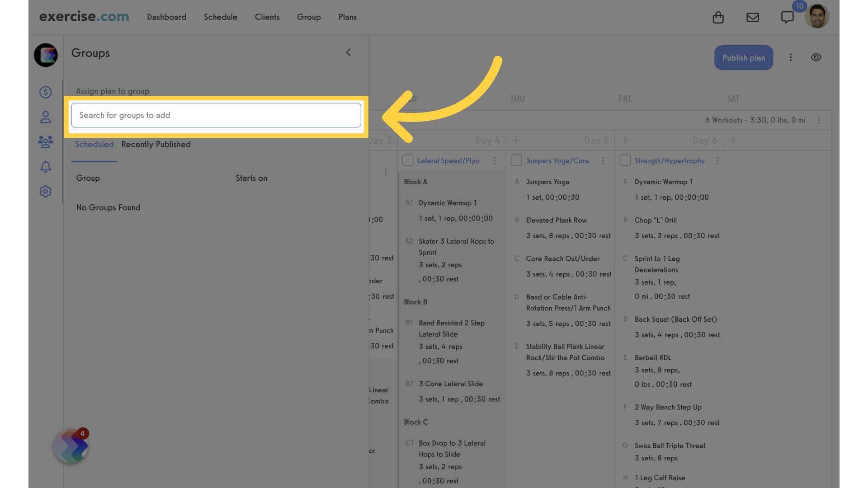Click the exercise.com logo
Image resolution: width=868 pixels, height=488 pixels.
[84, 17]
